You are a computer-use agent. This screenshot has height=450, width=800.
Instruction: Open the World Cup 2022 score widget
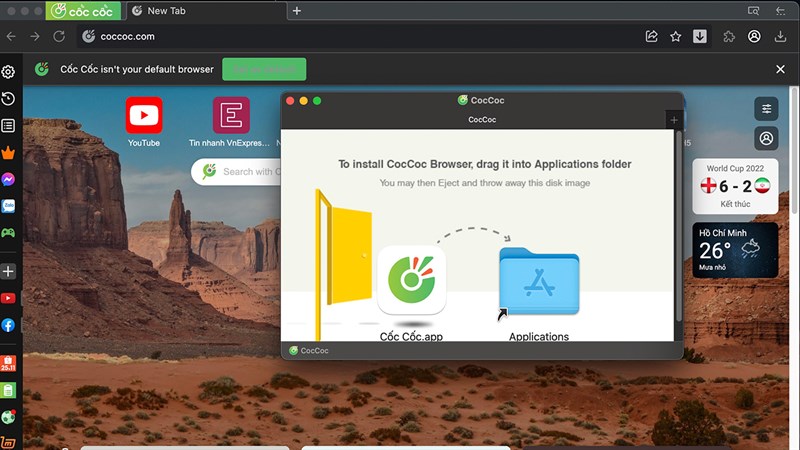(x=735, y=186)
